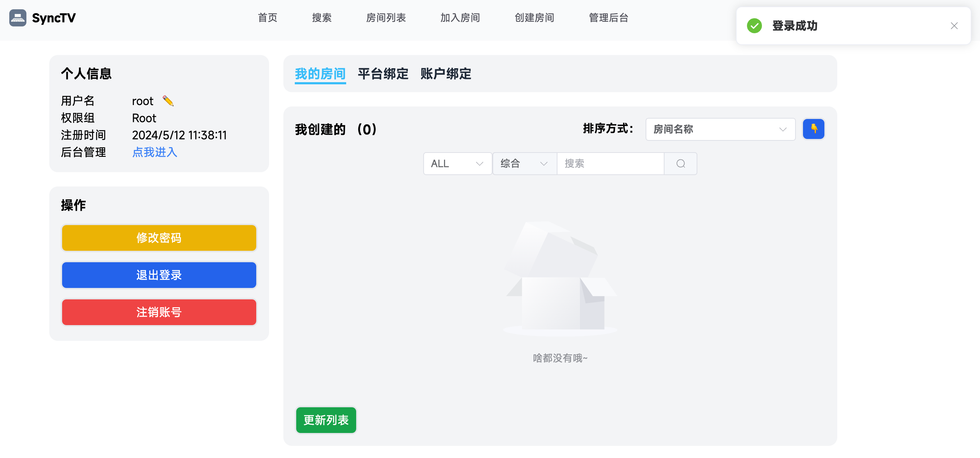Image resolution: width=980 pixels, height=458 pixels.
Task: Click the pencil icon to edit username
Action: click(x=168, y=101)
